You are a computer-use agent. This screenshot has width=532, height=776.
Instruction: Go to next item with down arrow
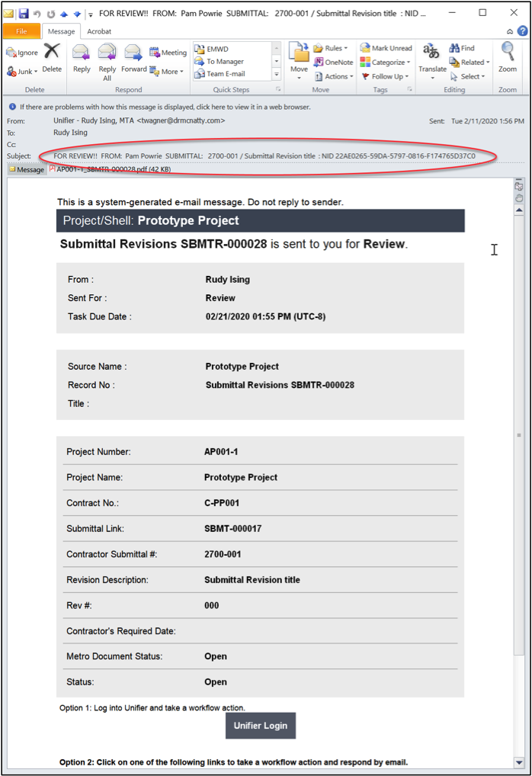click(77, 14)
